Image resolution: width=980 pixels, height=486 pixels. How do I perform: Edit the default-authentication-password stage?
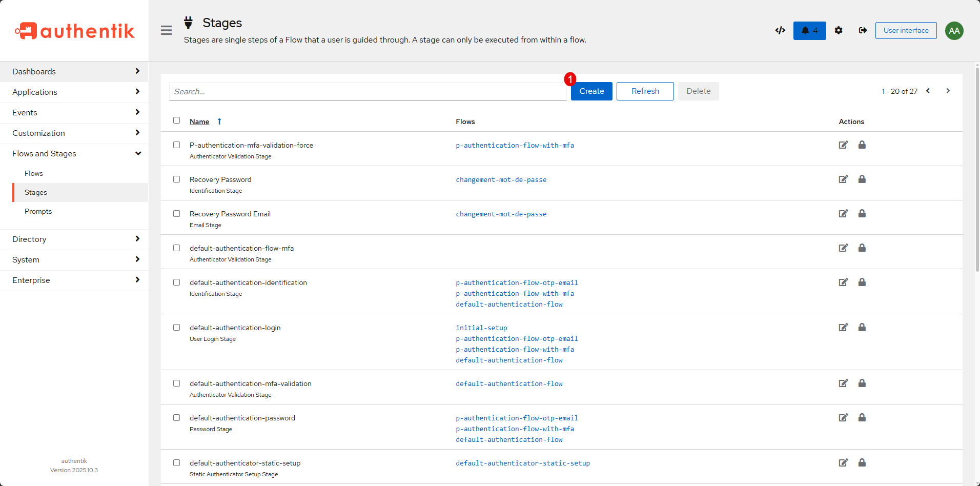tap(843, 418)
